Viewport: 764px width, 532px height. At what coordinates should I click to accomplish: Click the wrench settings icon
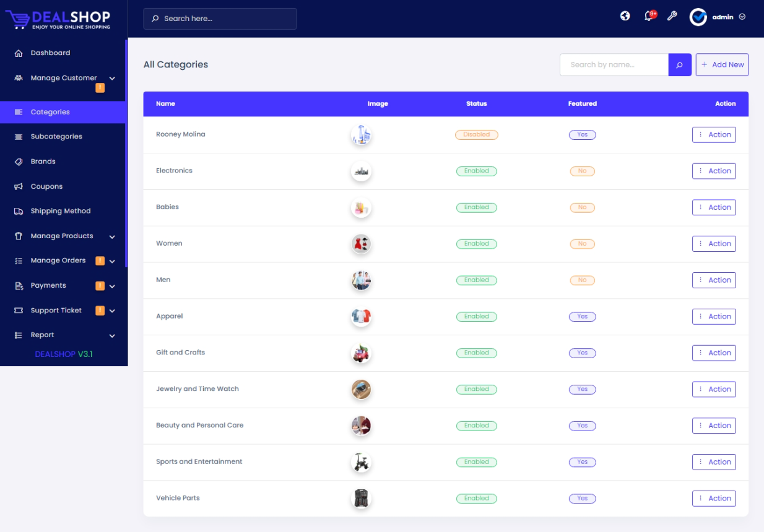pyautogui.click(x=672, y=17)
